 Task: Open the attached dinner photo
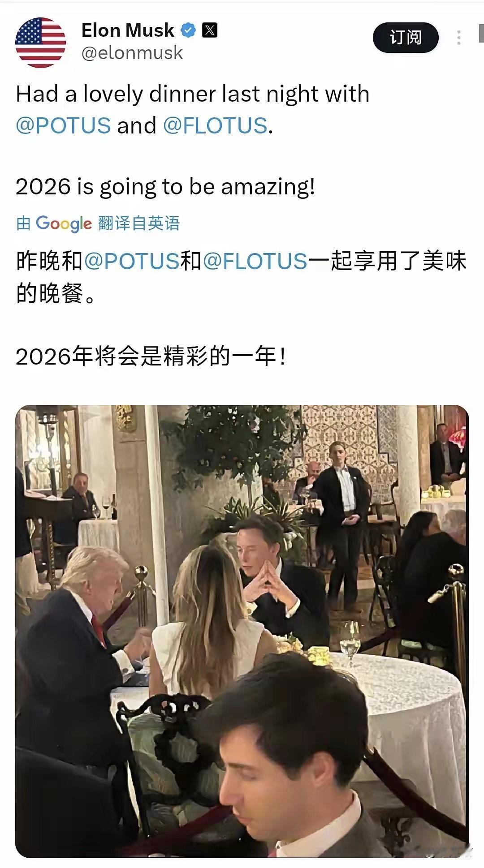coord(242,632)
